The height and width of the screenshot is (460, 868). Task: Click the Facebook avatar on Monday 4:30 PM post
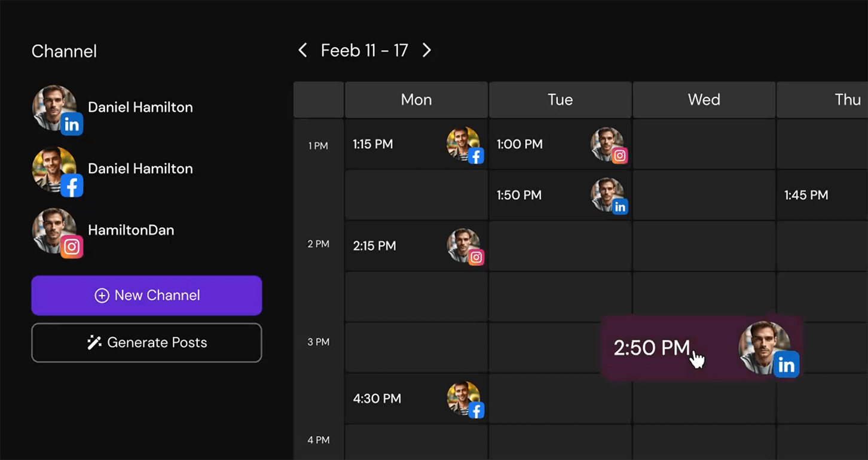(464, 399)
